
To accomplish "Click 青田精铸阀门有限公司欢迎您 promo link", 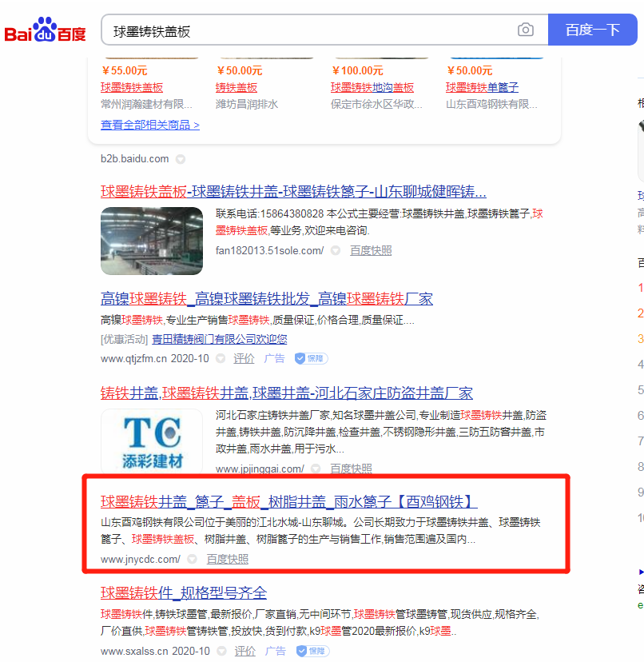I will [220, 339].
